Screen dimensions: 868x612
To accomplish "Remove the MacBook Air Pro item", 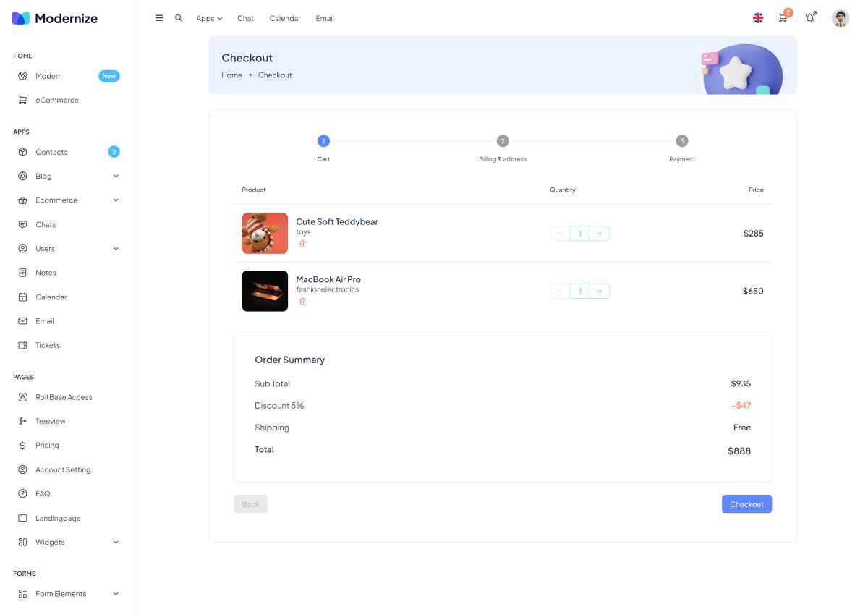I will 303,301.
